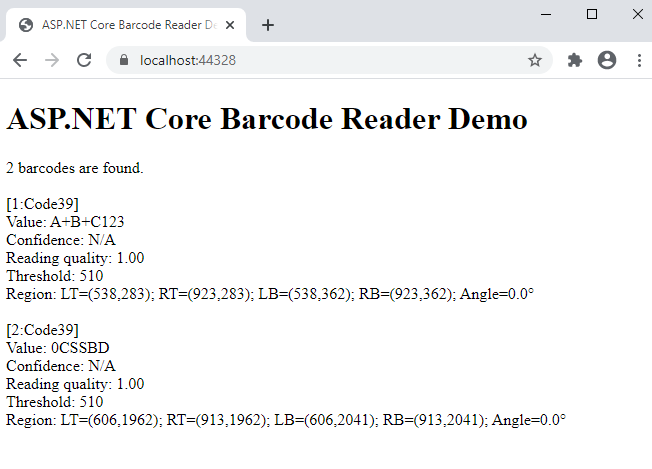Open the Extensions puzzle icon
Viewport: 652px width, 469px height.
[x=575, y=60]
